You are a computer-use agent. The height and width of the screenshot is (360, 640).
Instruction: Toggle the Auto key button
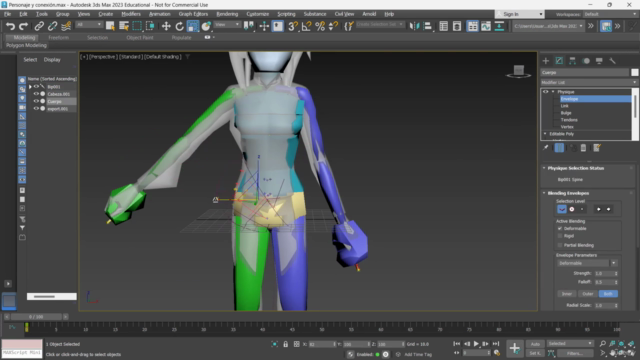pos(535,344)
